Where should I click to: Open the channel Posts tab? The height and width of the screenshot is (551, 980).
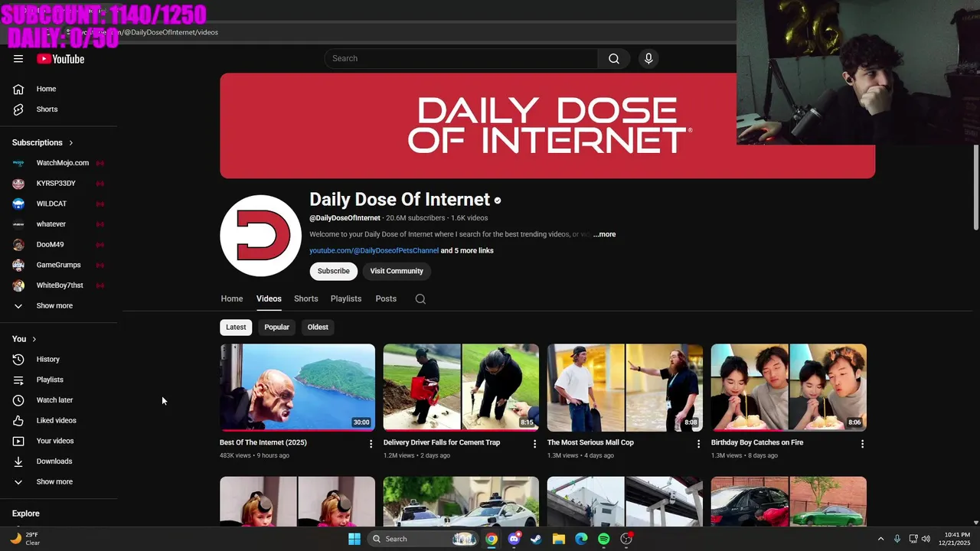(x=386, y=299)
